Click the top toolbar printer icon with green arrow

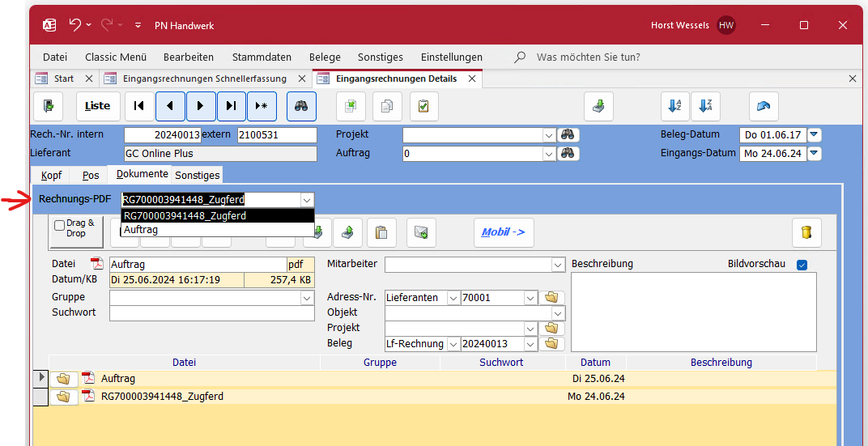point(599,106)
